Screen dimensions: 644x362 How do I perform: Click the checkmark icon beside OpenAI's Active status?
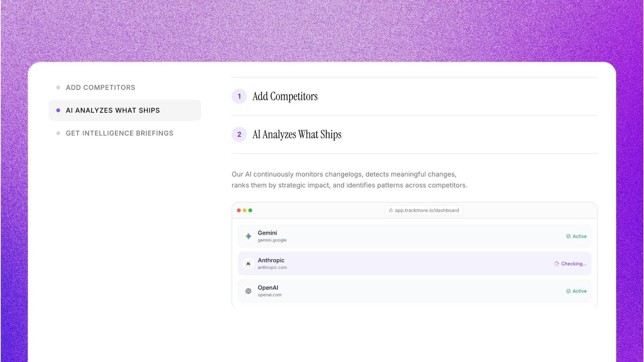click(x=568, y=291)
